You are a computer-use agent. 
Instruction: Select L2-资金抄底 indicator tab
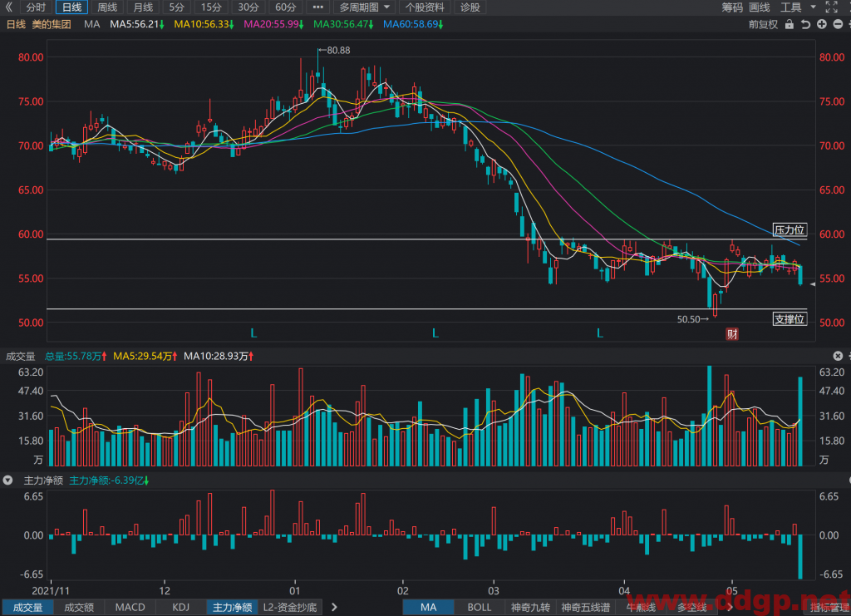[290, 608]
